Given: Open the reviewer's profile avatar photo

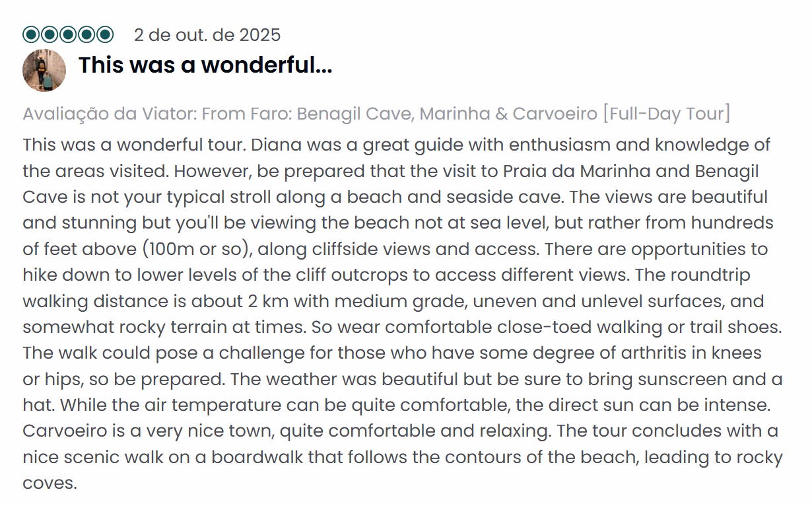Looking at the screenshot, I should click(44, 70).
